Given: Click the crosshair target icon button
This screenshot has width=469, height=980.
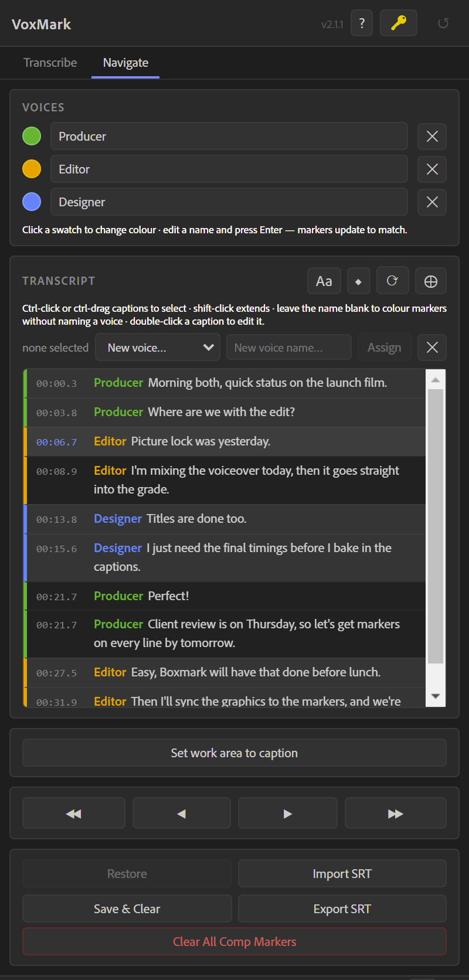Looking at the screenshot, I should (x=431, y=281).
